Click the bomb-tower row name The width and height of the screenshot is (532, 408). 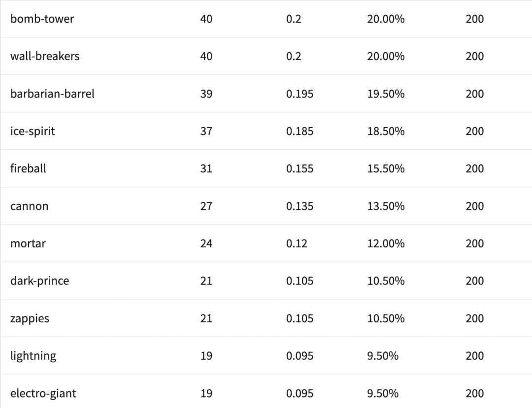pyautogui.click(x=42, y=19)
